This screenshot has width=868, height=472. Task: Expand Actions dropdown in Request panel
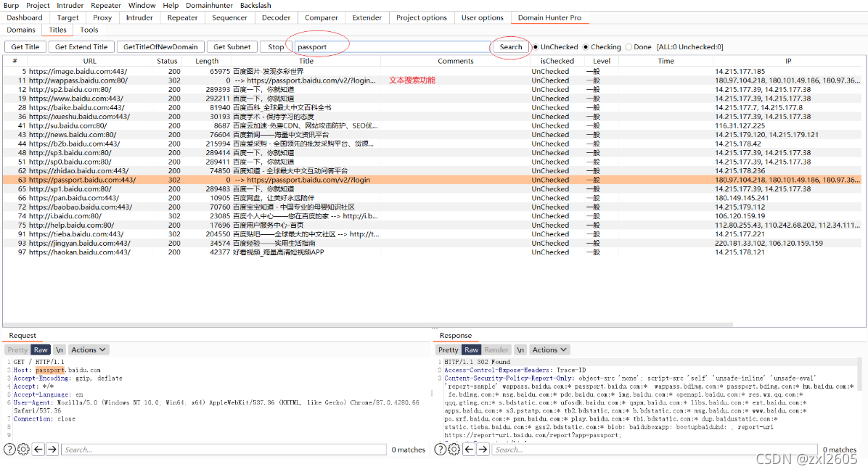pyautogui.click(x=89, y=349)
